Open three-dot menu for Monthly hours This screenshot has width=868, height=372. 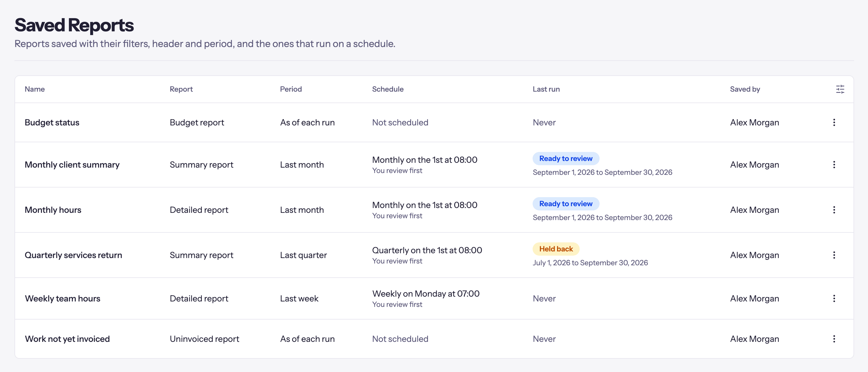coord(834,210)
